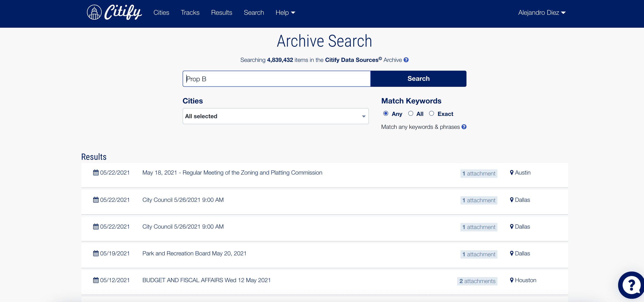The image size is (644, 302).
Task: Click the help icon beside Archive text
Action: (x=406, y=60)
